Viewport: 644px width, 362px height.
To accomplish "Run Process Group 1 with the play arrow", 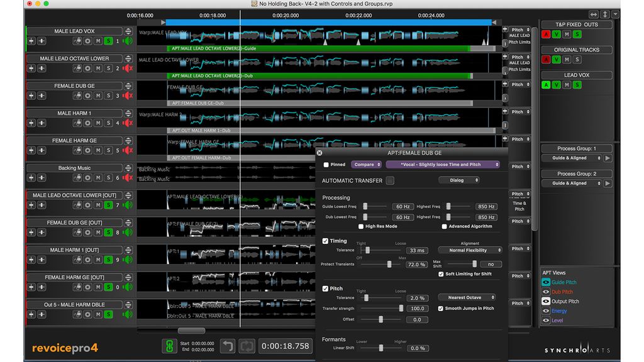I will [607, 158].
